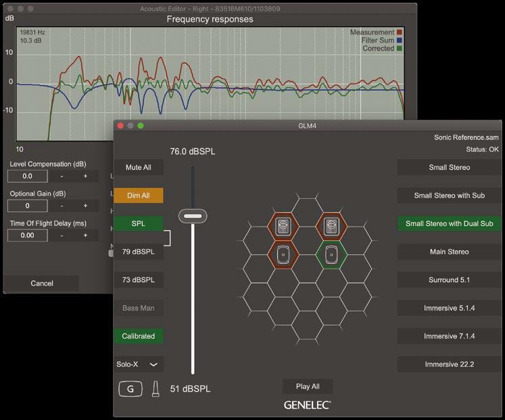Click Cancel in the Acoustic Editor window

click(42, 283)
